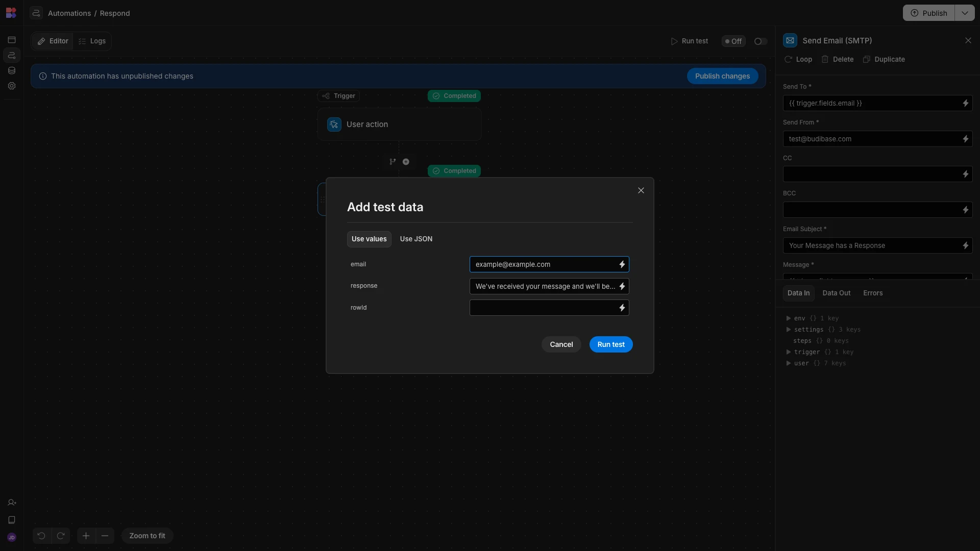Expand the env tree node
Viewport: 980px width, 551px height.
point(789,318)
